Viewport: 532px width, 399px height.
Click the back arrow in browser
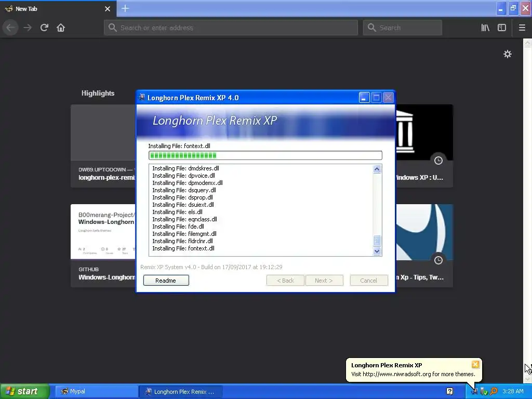pos(11,28)
